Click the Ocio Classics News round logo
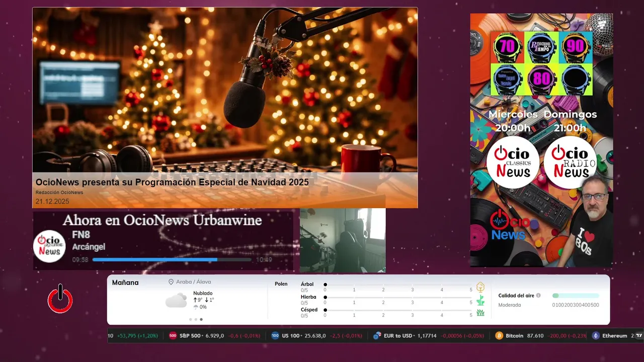Screen dimensions: 644x362 point(513,162)
